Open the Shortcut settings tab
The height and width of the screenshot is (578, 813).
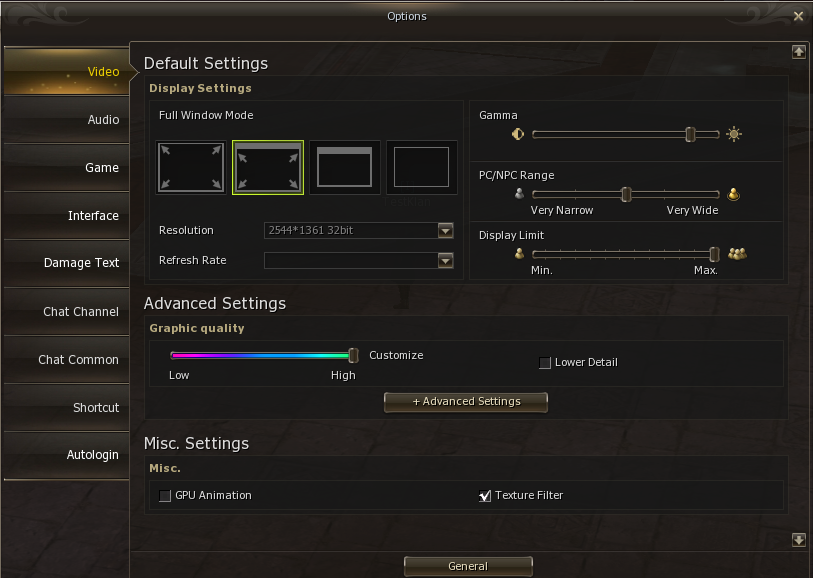66,408
